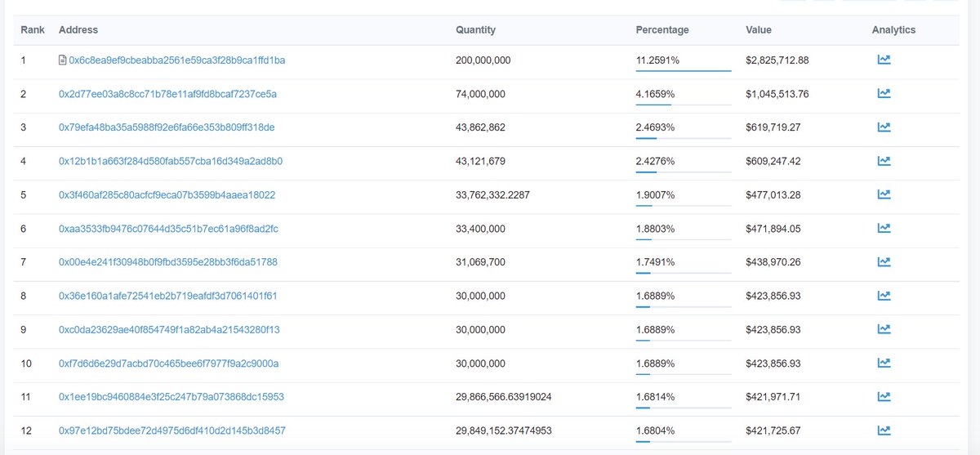The width and height of the screenshot is (980, 455).
Task: Select value $619,719.27
Action: (773, 127)
